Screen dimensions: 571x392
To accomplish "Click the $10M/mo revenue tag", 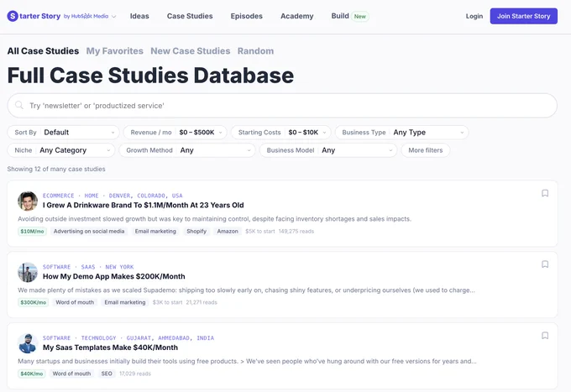I will point(32,232).
